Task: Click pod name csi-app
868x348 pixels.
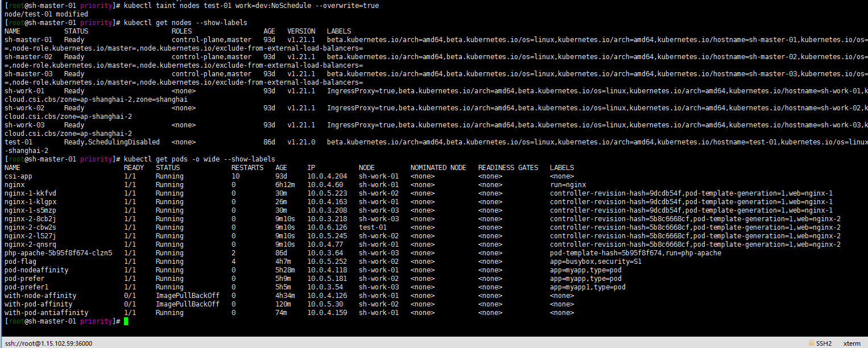Action: point(18,176)
